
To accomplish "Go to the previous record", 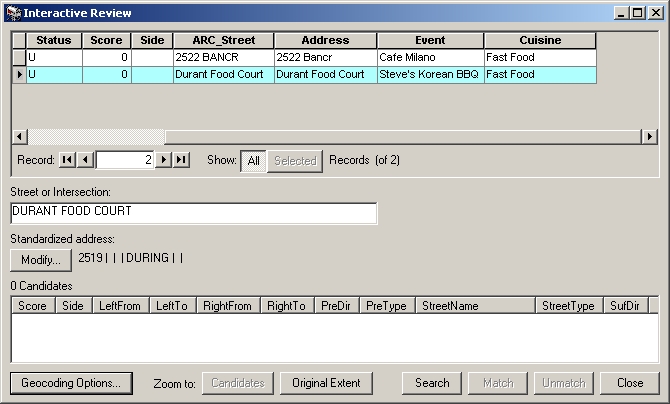I will pos(85,160).
